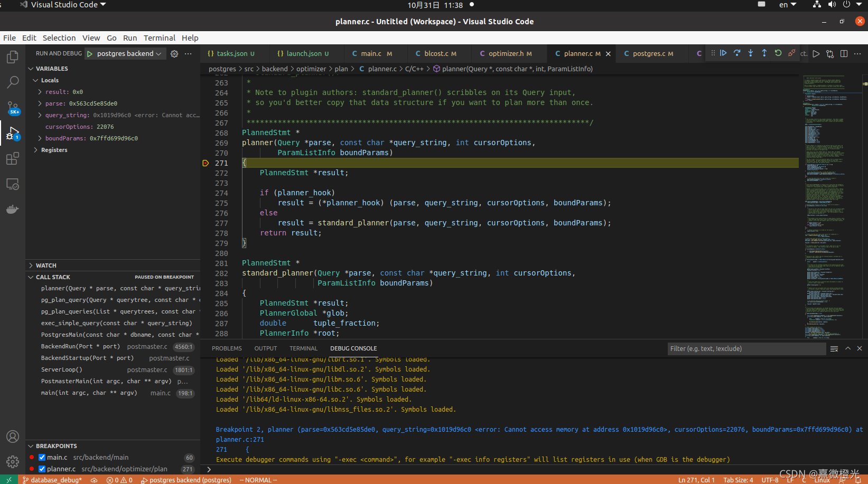Screen dimensions: 868x484
Task: Switch to the TERMINAL panel tab
Action: [303, 348]
